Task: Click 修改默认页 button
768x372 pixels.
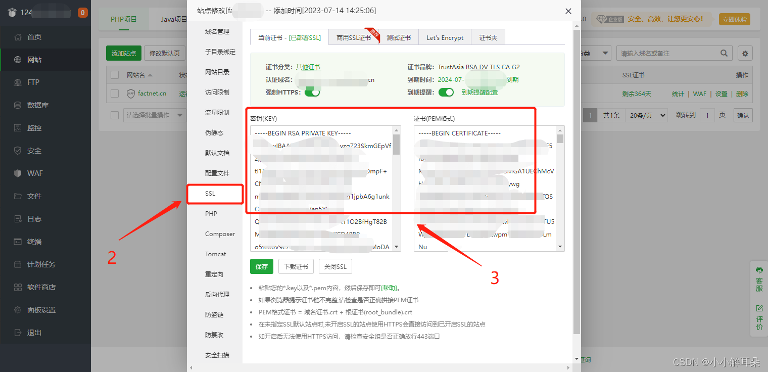Action: point(164,53)
